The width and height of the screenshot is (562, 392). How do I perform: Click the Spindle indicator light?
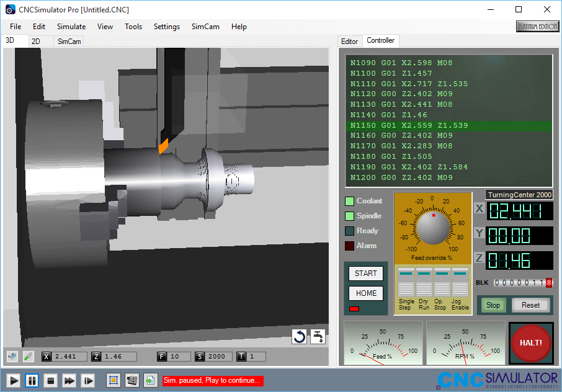point(349,216)
